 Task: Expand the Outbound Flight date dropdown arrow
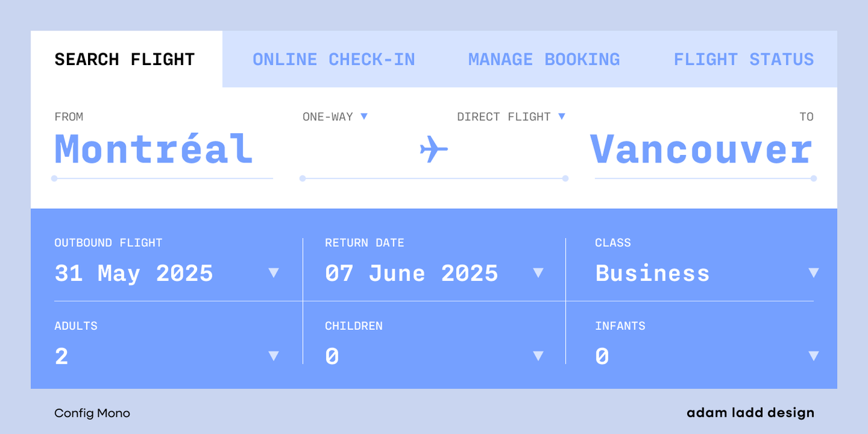pos(273,273)
